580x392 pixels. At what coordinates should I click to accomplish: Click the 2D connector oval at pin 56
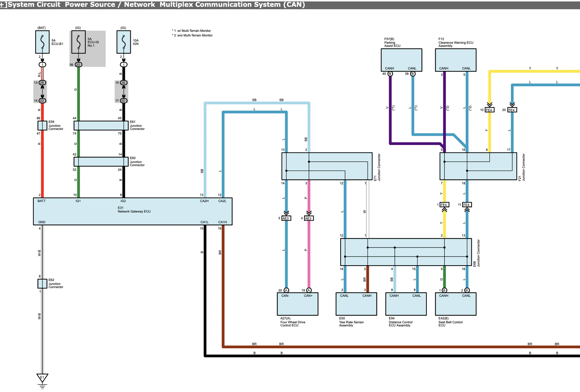(79, 65)
